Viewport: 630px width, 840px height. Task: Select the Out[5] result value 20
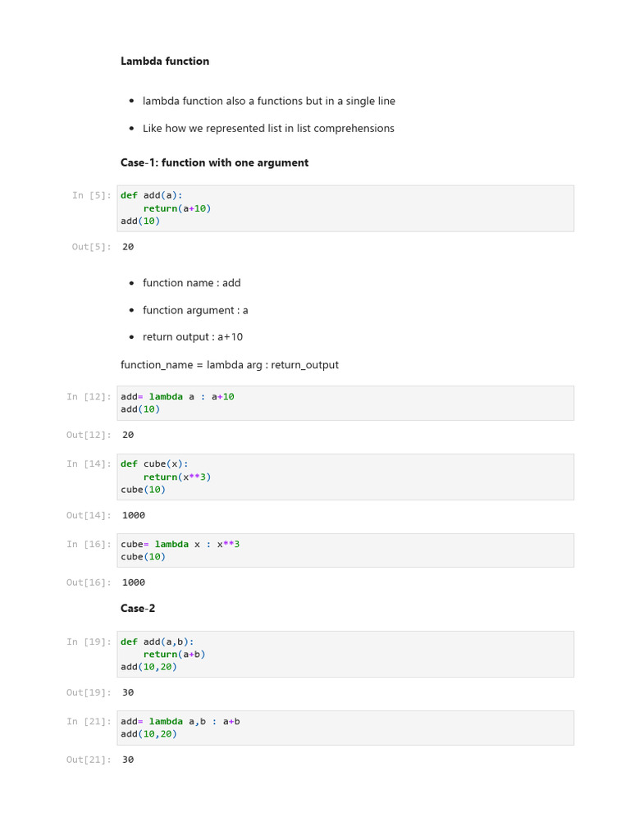[x=128, y=247]
